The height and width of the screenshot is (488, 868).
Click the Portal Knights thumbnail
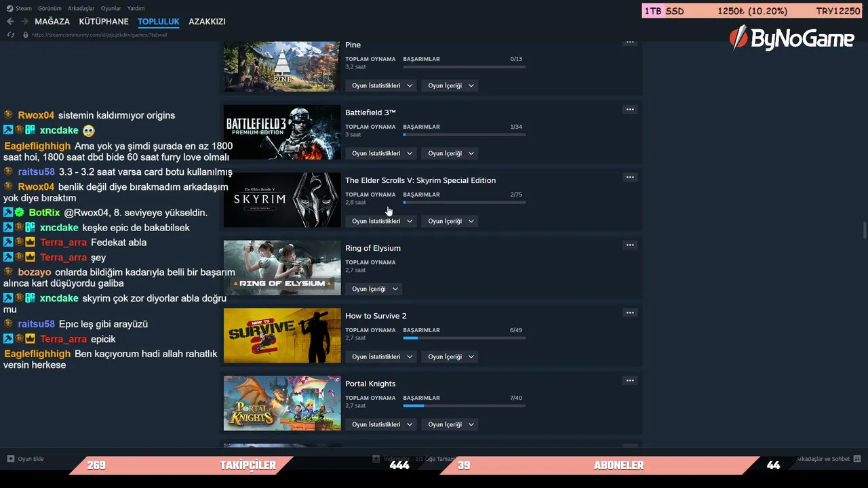tap(282, 403)
